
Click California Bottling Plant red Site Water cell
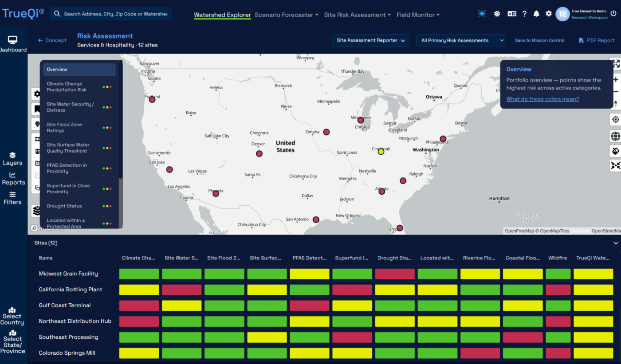click(182, 290)
